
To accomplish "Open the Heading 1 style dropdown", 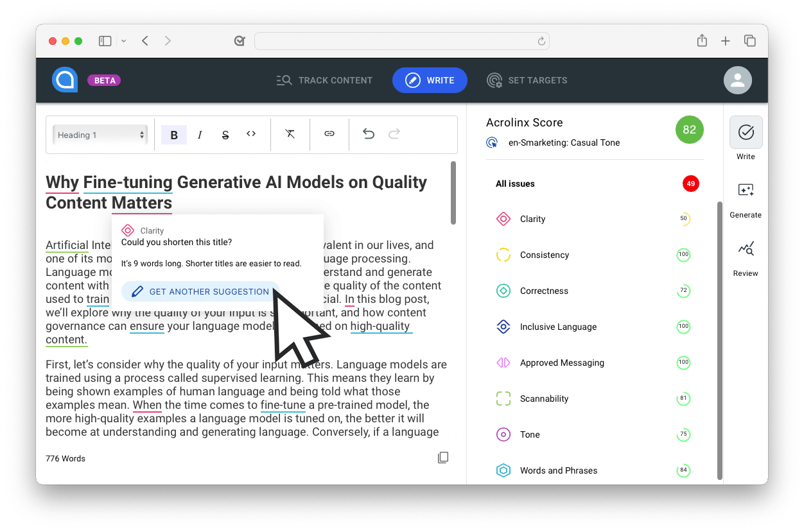I will 100,135.
